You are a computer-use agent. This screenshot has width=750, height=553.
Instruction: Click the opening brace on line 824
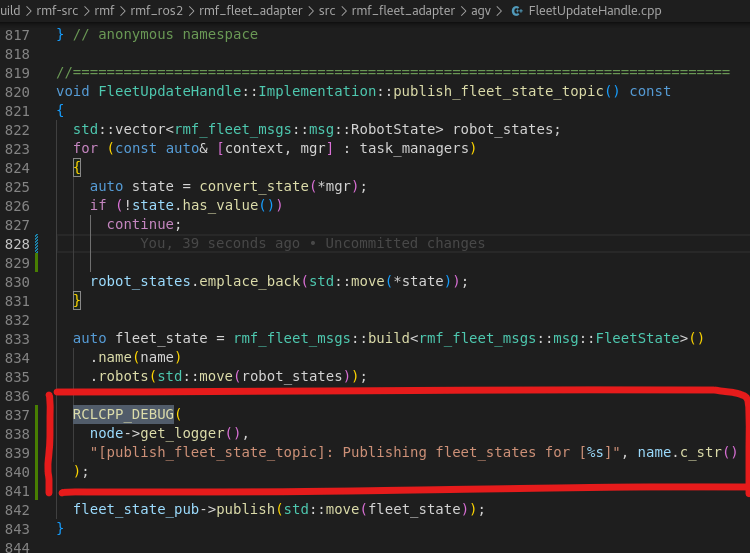point(77,167)
